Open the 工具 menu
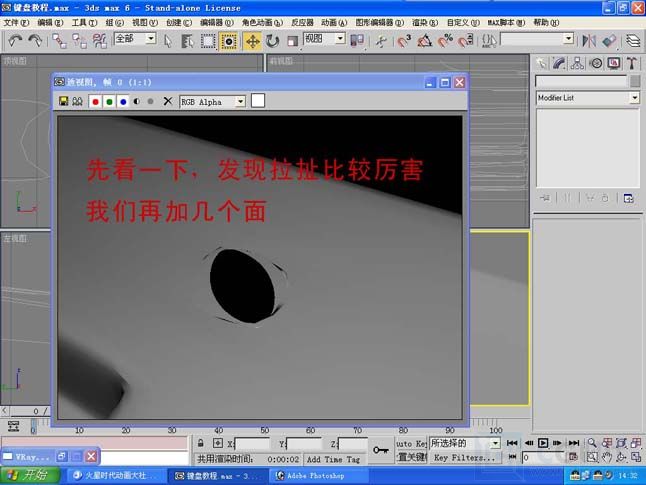 [x=84, y=23]
